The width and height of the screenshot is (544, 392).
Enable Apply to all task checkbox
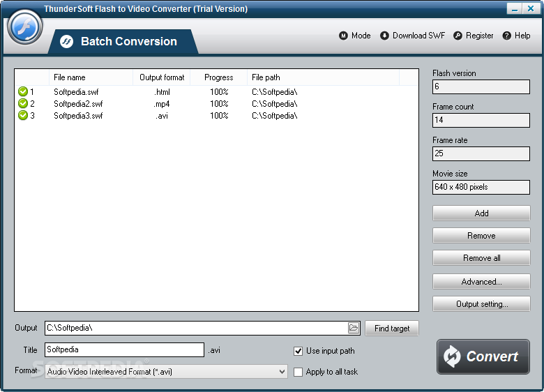298,372
